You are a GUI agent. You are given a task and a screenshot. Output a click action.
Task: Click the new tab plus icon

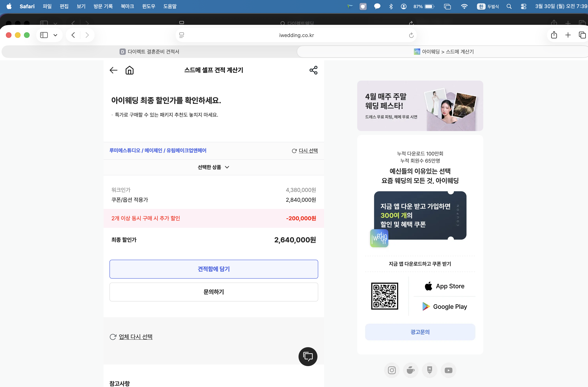(x=568, y=35)
